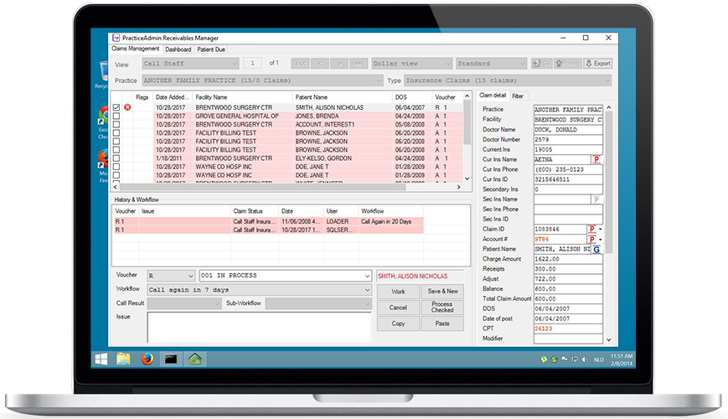Click the P icon beside Cur Ins Name
The width and height of the screenshot is (728, 419).
tap(597, 159)
